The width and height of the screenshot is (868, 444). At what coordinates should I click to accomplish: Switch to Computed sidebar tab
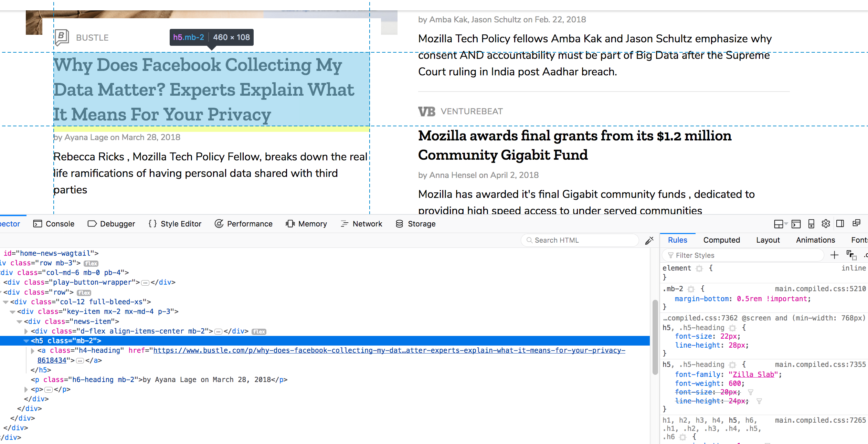tap(721, 240)
